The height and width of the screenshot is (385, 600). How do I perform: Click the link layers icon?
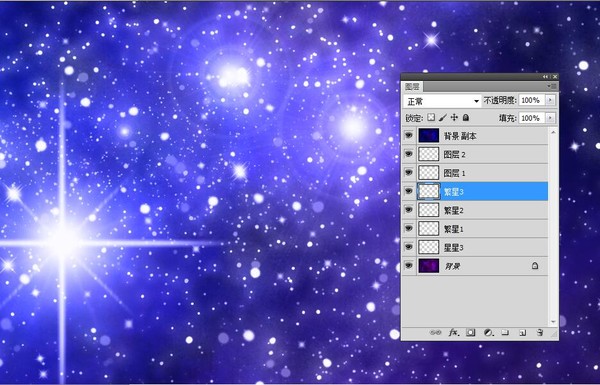click(435, 333)
